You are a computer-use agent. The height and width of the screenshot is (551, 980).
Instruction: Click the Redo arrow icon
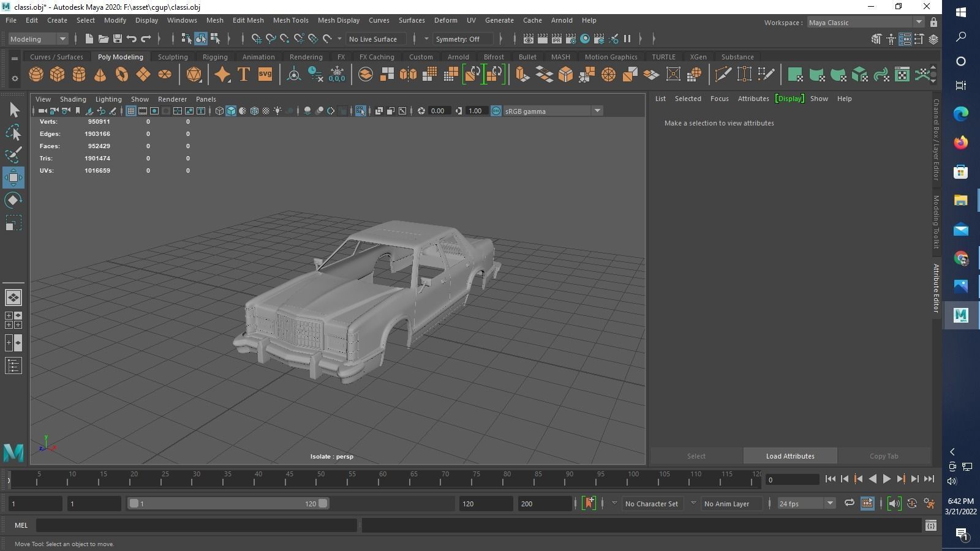[x=146, y=39]
